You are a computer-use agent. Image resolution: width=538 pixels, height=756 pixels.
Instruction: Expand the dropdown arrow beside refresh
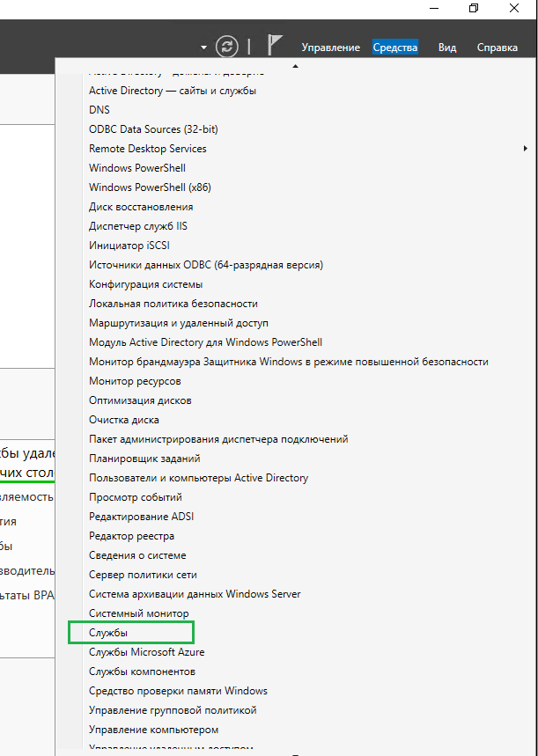point(203,48)
